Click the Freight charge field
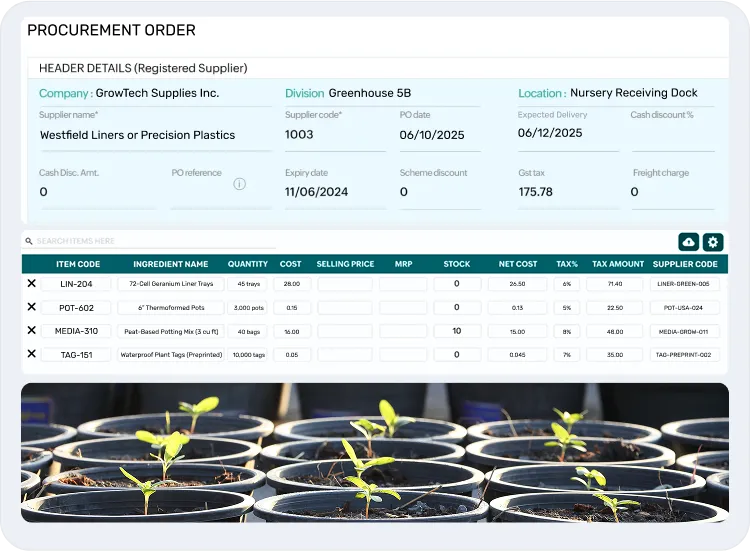This screenshot has width=750, height=551. coord(673,192)
